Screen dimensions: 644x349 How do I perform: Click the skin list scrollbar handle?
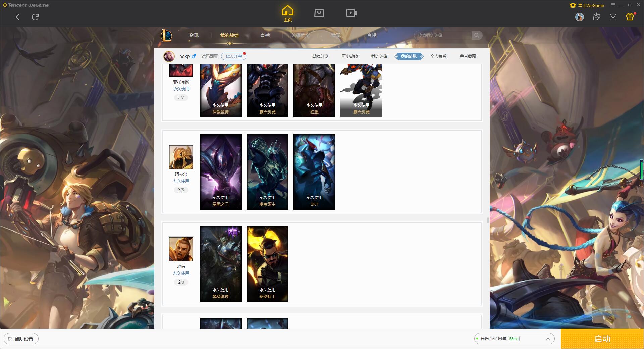pos(488,220)
